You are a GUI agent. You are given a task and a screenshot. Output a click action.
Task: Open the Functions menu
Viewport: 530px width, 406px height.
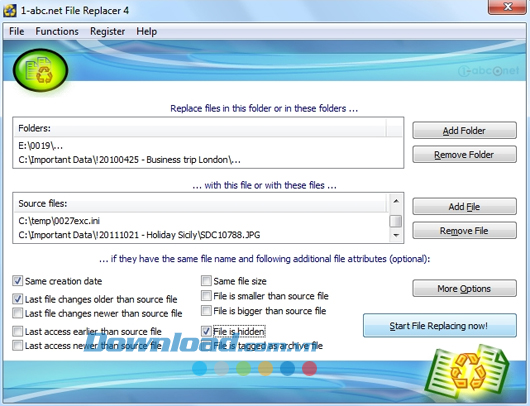pos(57,31)
